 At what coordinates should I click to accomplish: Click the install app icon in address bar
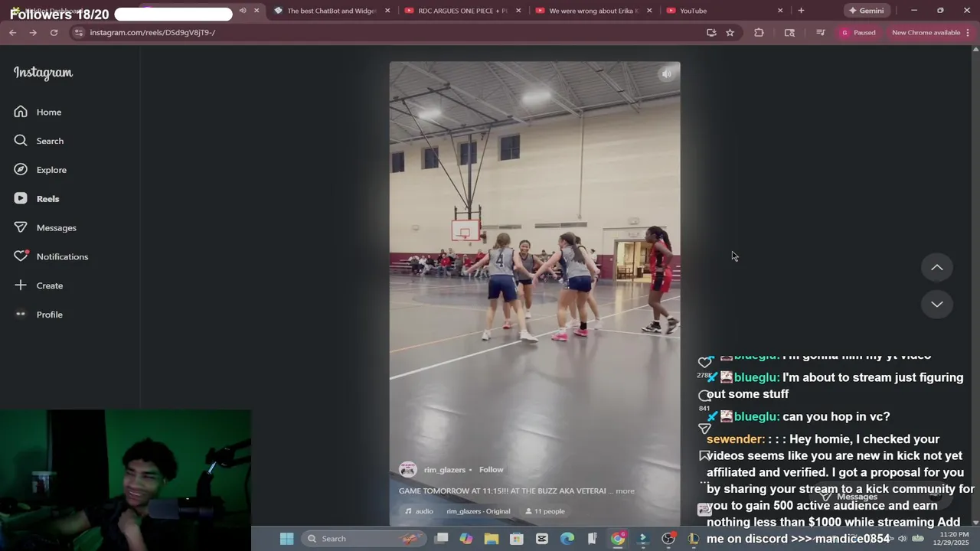[x=711, y=33]
